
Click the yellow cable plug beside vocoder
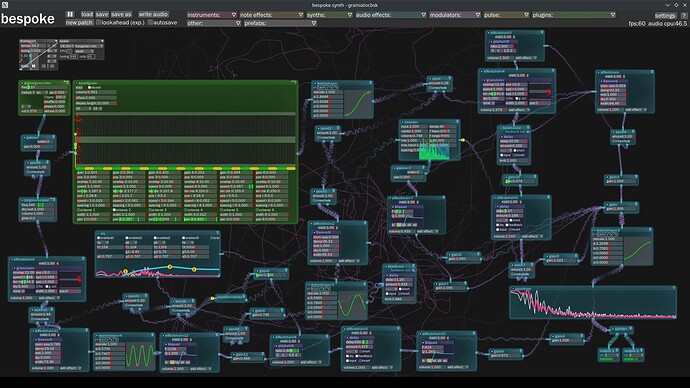(462, 140)
